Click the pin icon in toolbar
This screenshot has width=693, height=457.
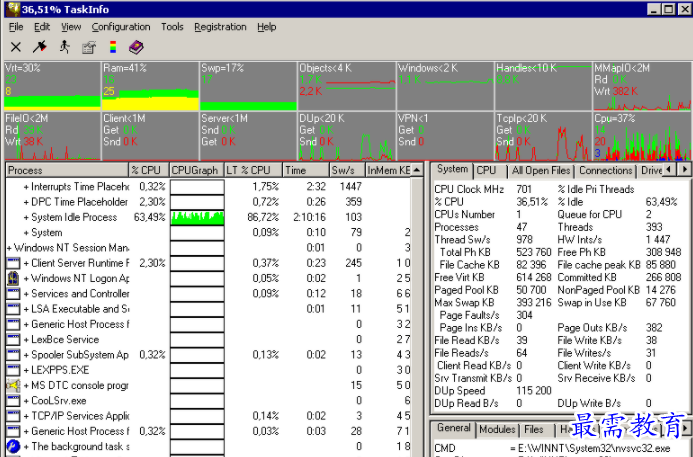point(39,47)
